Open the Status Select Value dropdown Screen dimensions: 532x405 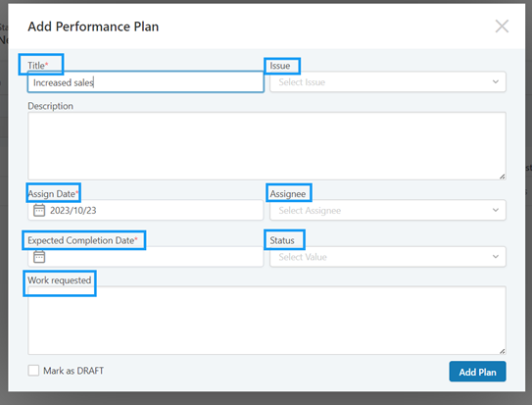coord(388,257)
